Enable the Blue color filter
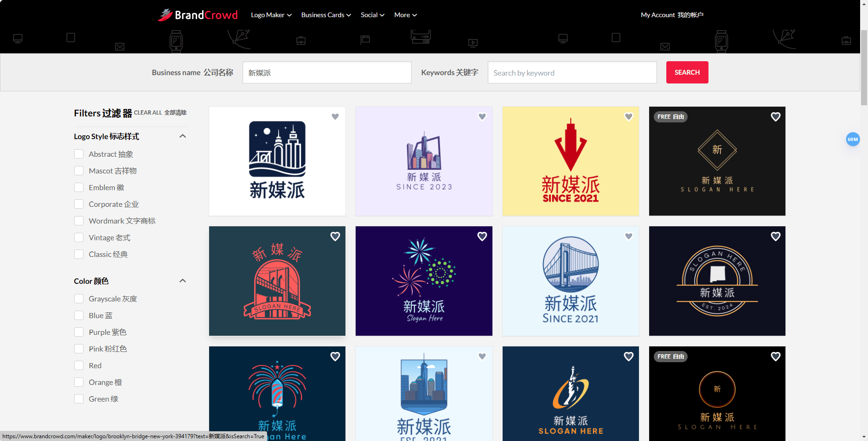868x441 pixels. (79, 315)
